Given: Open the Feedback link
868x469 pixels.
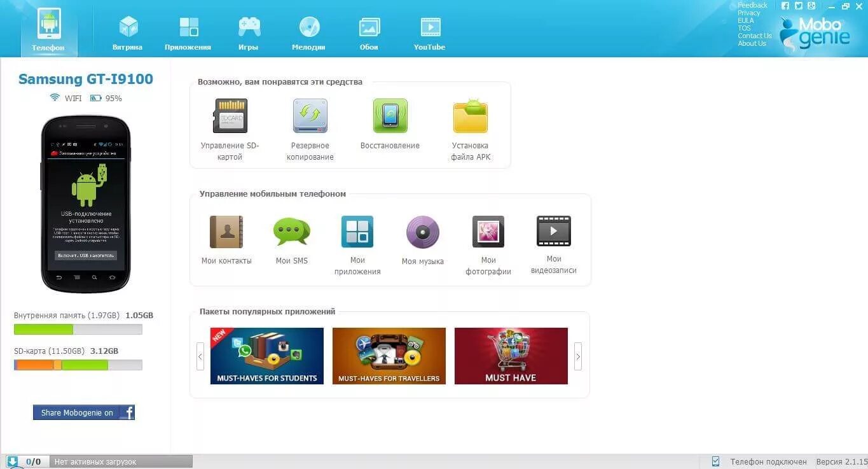Looking at the screenshot, I should click(x=752, y=5).
